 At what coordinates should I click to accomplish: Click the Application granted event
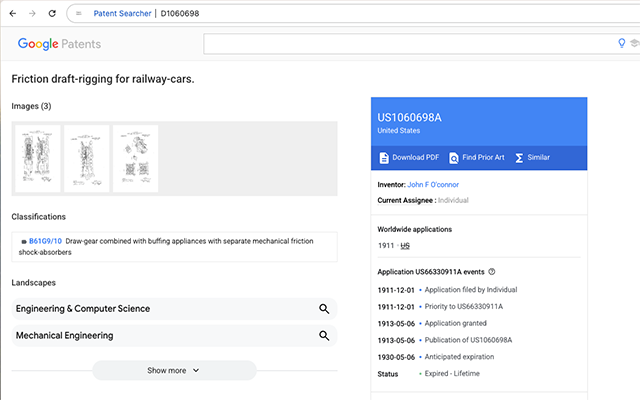456,323
